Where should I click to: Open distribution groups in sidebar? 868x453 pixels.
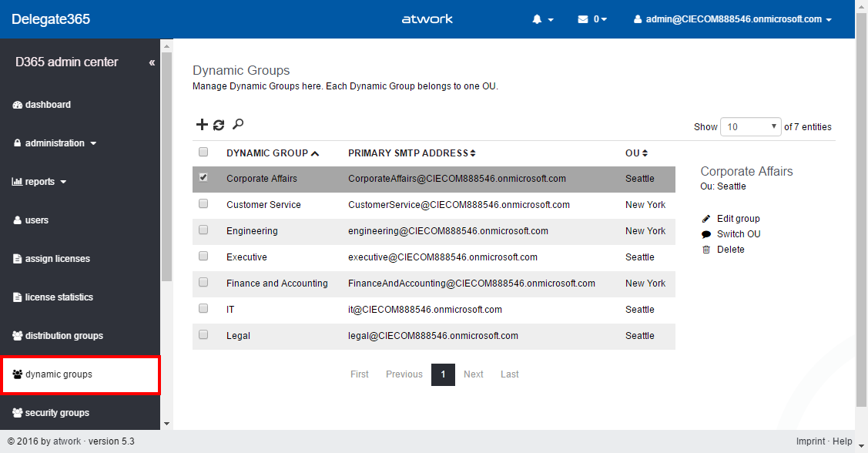pyautogui.click(x=63, y=336)
